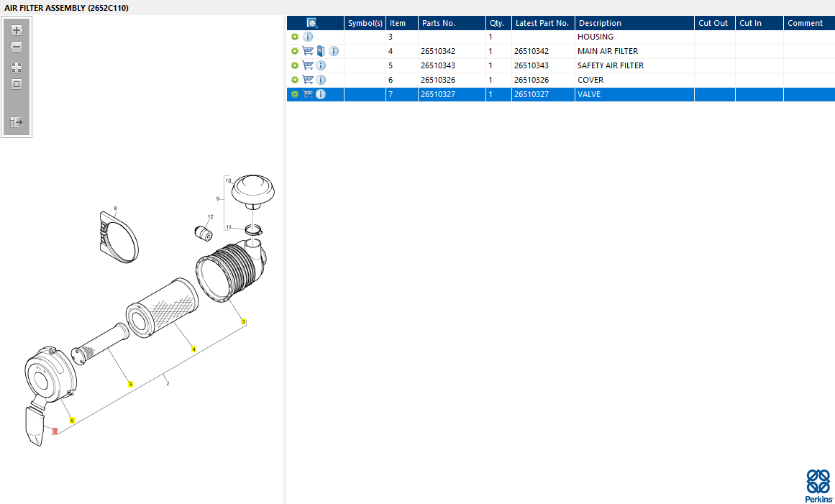Image resolution: width=835 pixels, height=504 pixels.
Task: Select highlighted callout 7 on the diagram
Action: click(55, 431)
